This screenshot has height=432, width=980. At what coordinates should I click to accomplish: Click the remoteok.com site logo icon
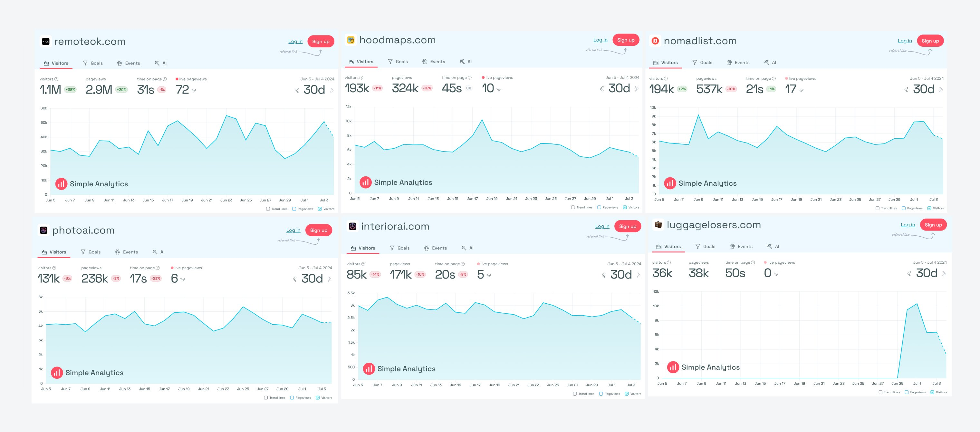[x=46, y=42]
